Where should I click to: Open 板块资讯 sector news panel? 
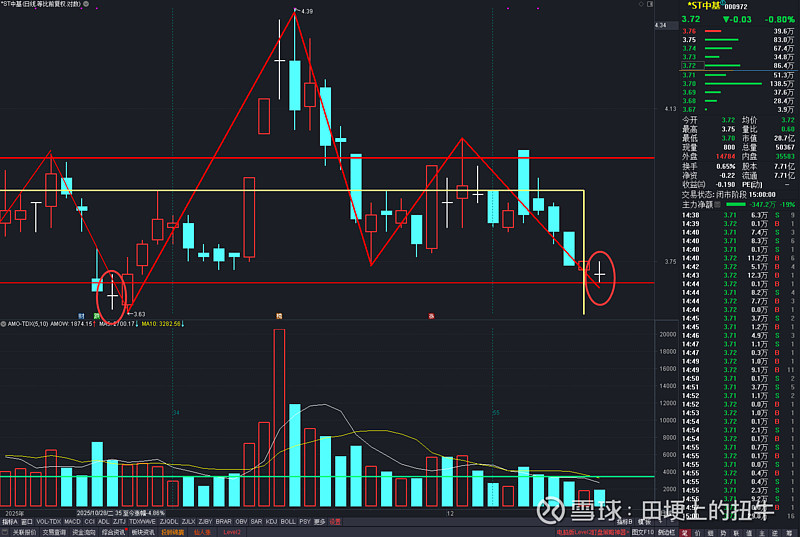click(143, 532)
